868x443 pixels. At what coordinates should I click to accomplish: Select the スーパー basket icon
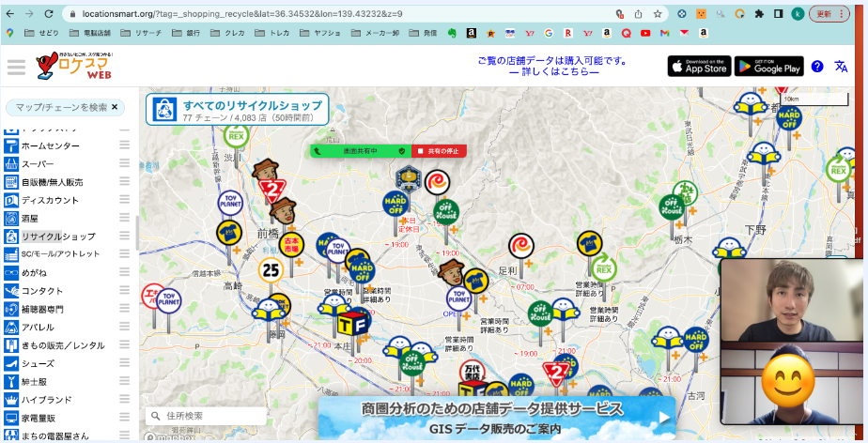(x=11, y=163)
